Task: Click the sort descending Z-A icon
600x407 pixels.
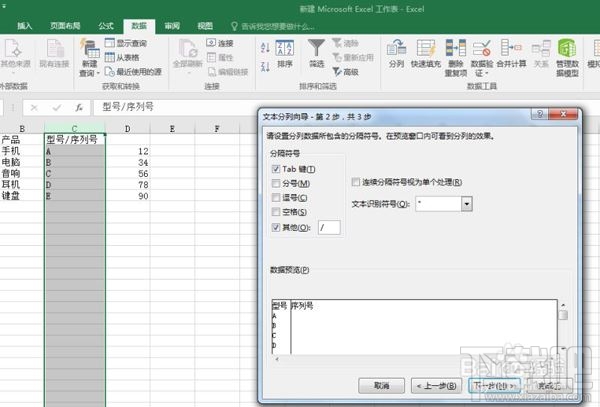Action: [x=265, y=67]
